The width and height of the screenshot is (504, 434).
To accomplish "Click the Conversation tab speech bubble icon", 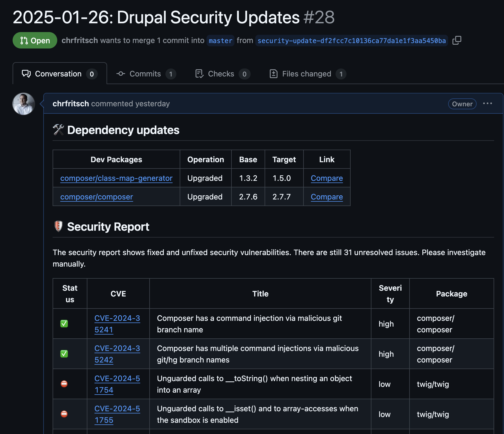I will (x=26, y=74).
